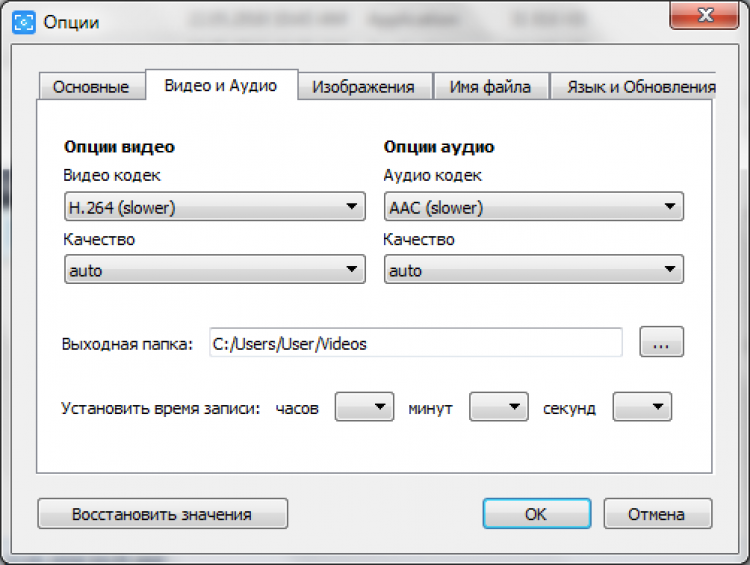Switch to the Основные tab
750x565 pixels.
91,87
